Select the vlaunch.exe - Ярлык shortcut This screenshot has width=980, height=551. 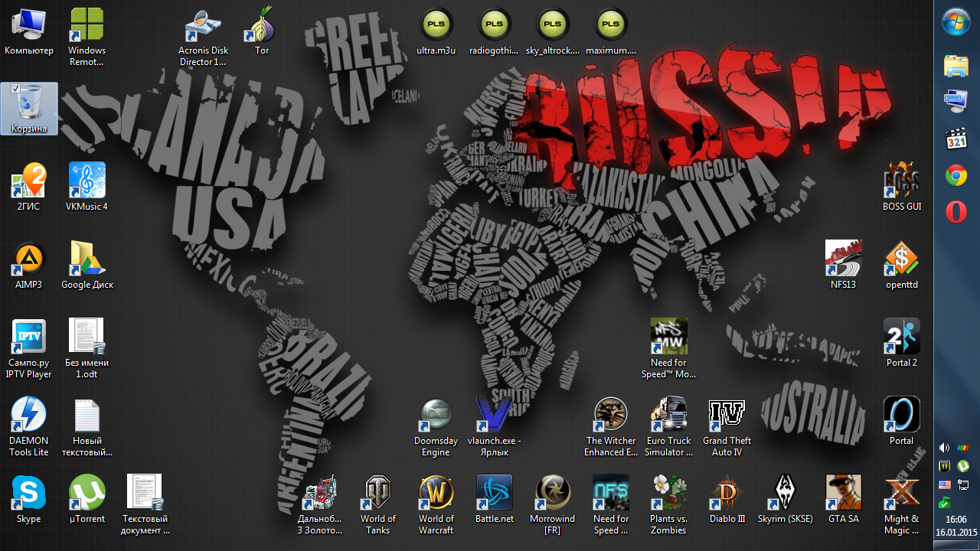coord(494,427)
